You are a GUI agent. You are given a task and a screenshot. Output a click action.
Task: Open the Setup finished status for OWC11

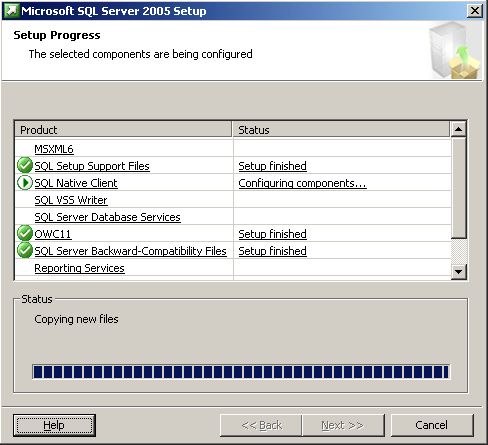tap(272, 234)
